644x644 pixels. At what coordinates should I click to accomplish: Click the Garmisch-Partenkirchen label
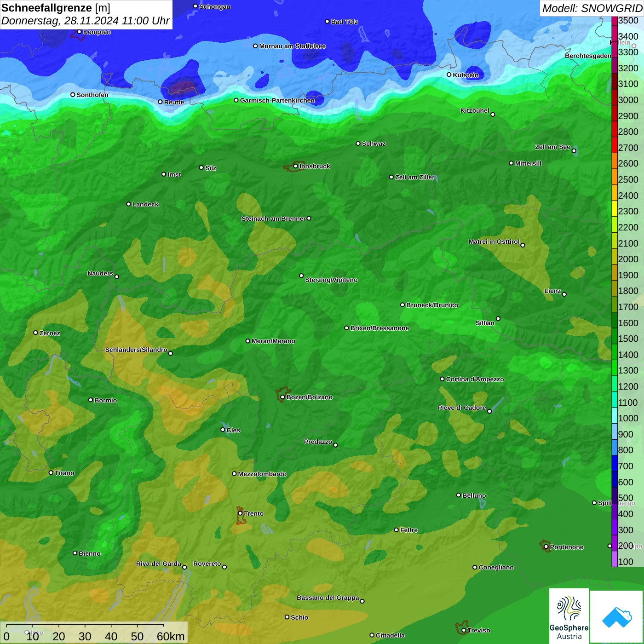[x=277, y=100]
